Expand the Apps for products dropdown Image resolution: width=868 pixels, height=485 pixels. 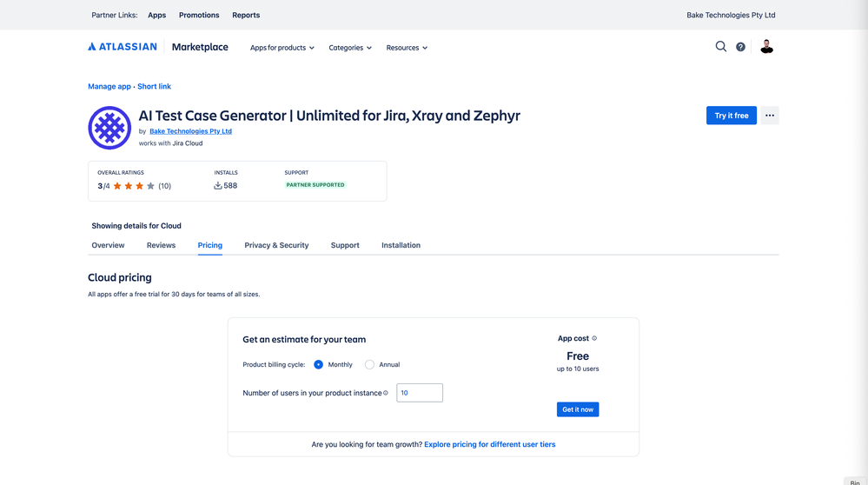282,48
